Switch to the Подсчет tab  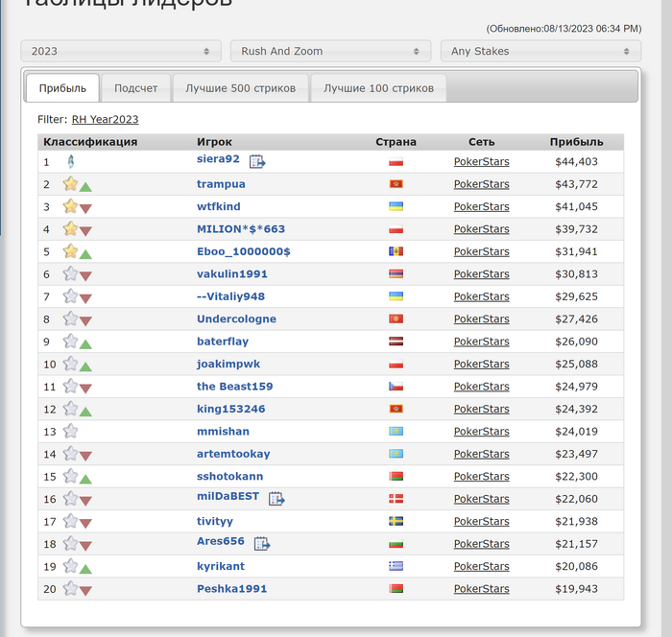[x=136, y=88]
